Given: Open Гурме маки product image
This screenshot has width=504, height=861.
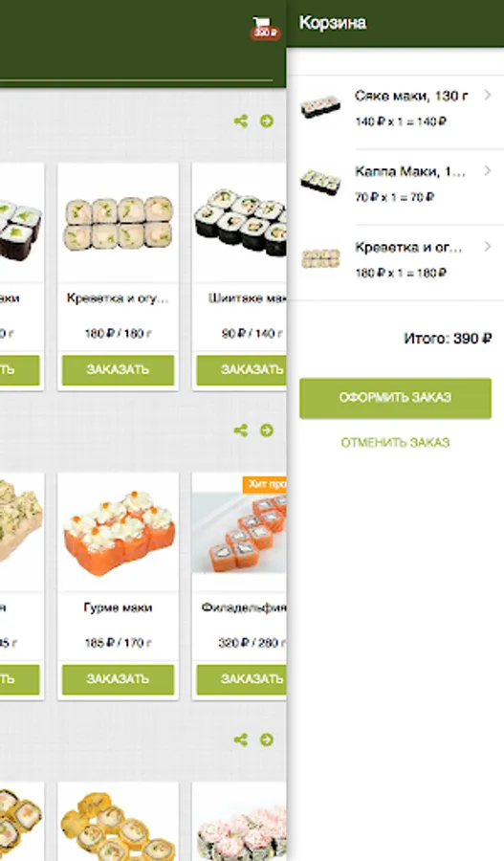Looking at the screenshot, I should tap(118, 533).
